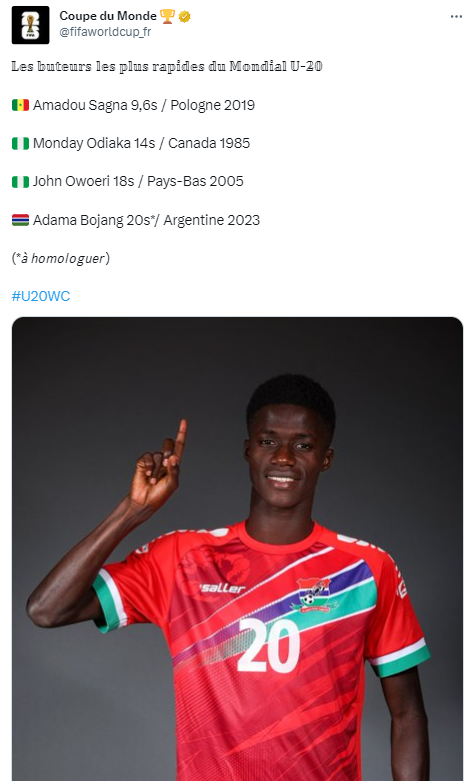Click the '(*à homologuer)' footnote text
474x781 pixels.
point(61,258)
